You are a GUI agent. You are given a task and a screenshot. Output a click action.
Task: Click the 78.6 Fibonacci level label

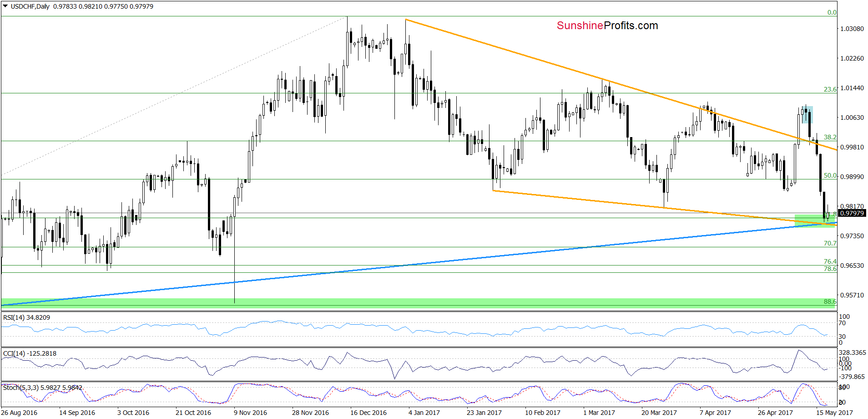pyautogui.click(x=830, y=269)
